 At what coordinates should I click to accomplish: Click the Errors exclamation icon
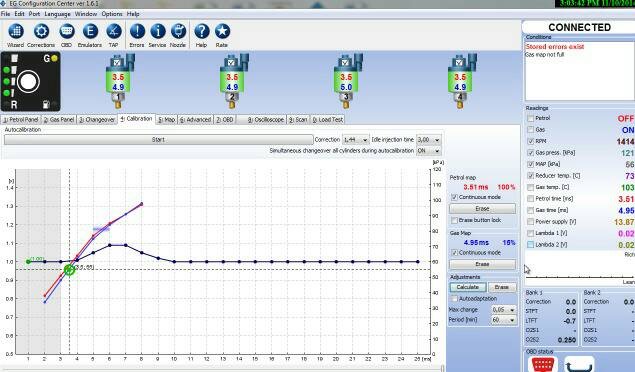point(137,31)
